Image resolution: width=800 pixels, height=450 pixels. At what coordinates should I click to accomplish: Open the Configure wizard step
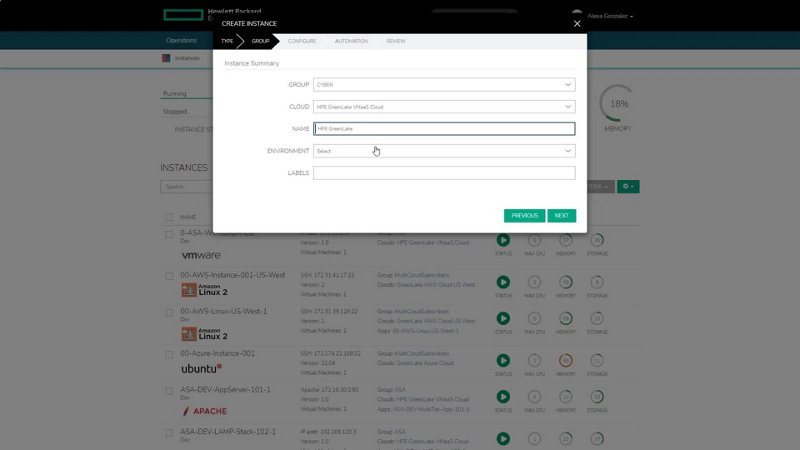point(302,41)
